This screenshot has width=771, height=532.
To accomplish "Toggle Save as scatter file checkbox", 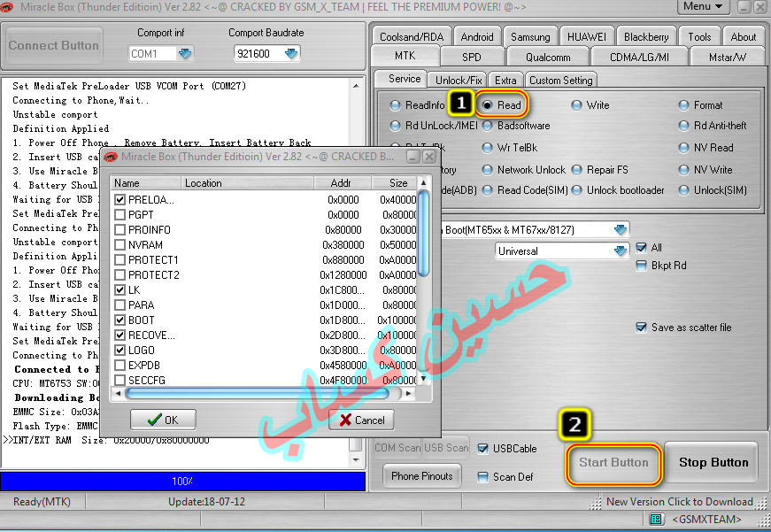I will pos(641,328).
